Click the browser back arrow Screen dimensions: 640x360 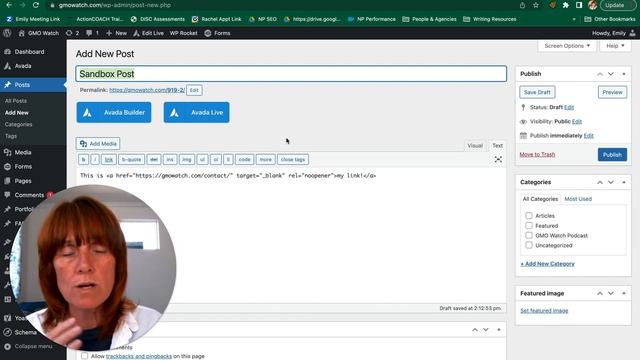[9, 5]
